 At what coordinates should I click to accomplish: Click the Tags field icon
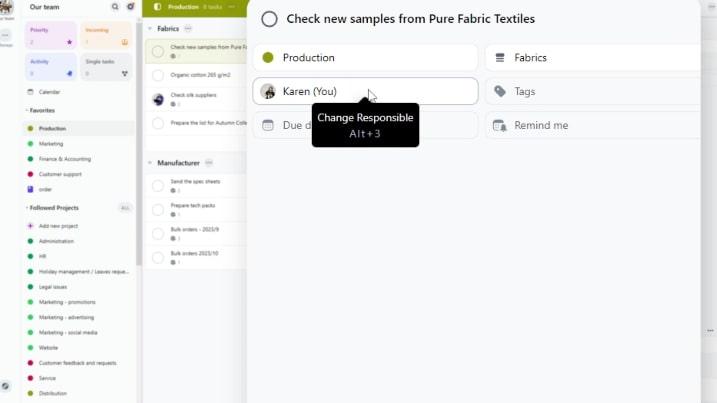point(500,91)
